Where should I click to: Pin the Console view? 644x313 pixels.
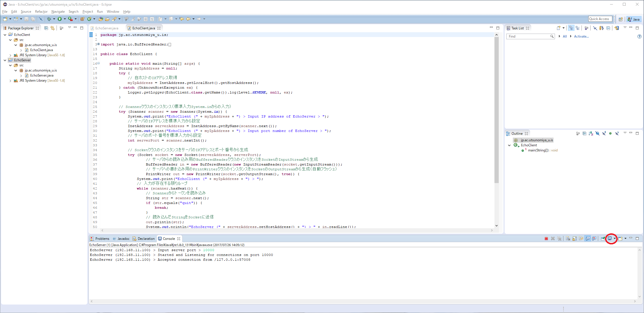tap(603, 238)
